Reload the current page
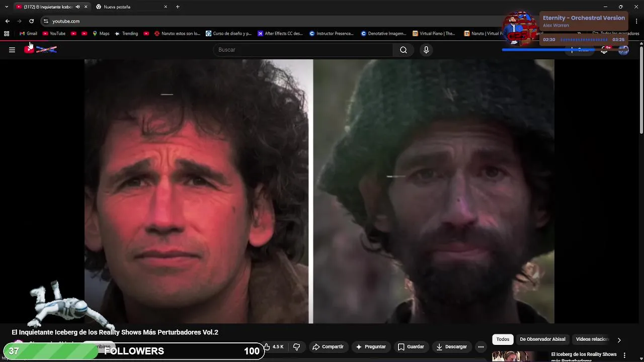The image size is (644, 362). [31, 21]
